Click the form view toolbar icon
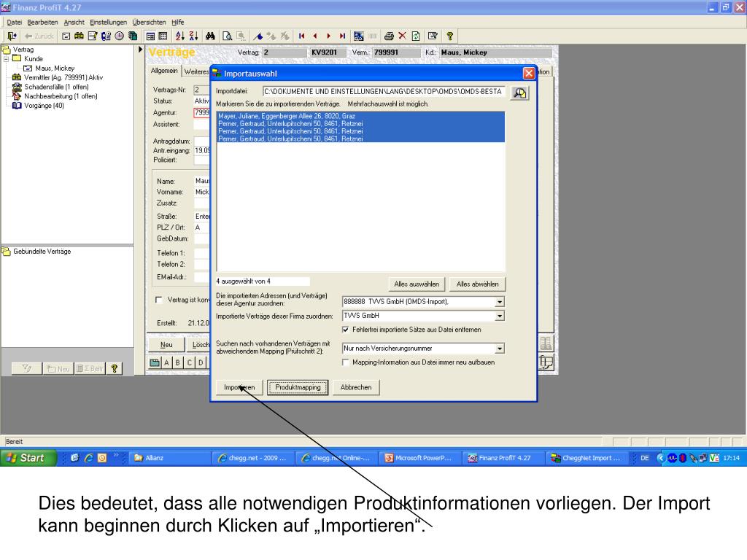This screenshot has width=747, height=560. (x=150, y=36)
